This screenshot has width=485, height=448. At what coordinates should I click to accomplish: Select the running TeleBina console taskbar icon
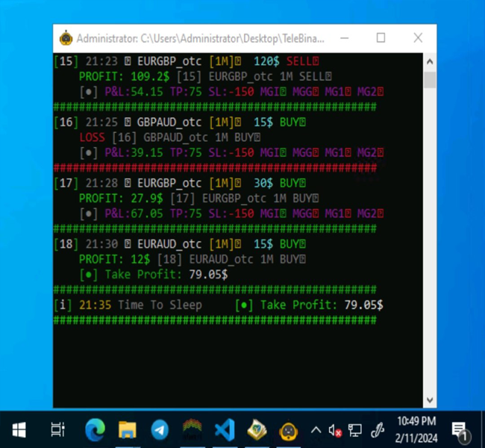click(289, 429)
